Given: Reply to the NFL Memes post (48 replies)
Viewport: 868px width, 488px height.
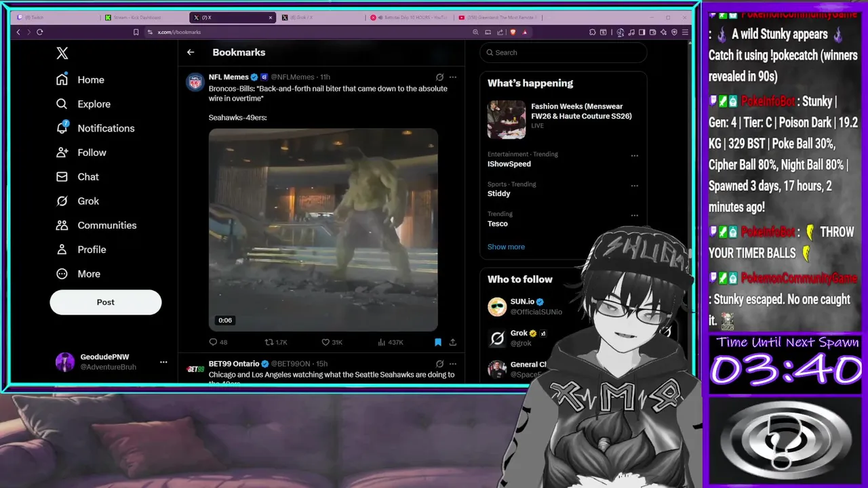Looking at the screenshot, I should [218, 342].
